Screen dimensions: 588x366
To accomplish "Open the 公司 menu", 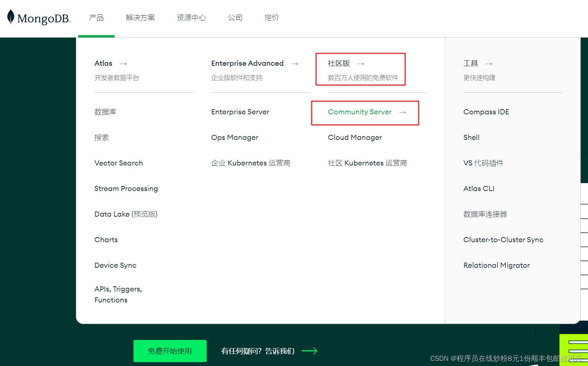I will (x=235, y=18).
